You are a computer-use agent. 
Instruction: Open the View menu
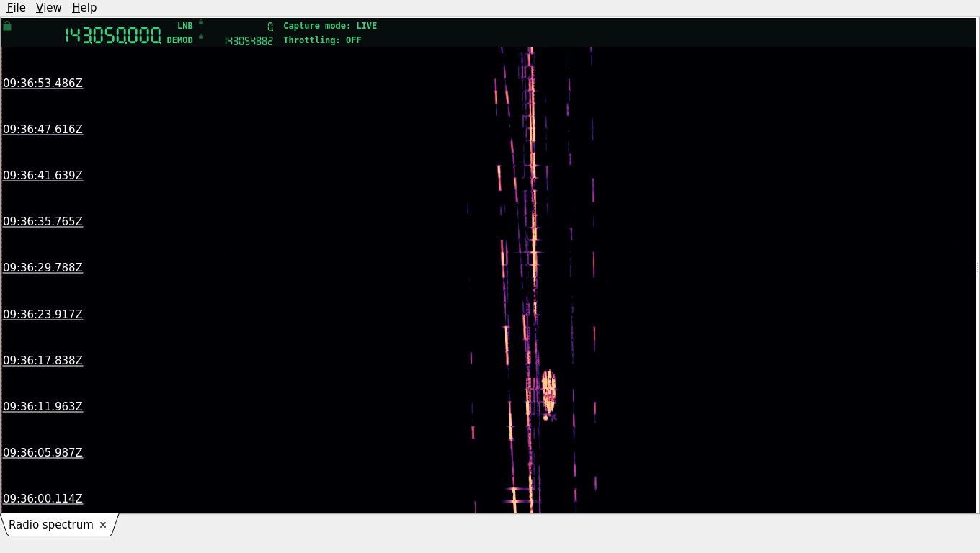[x=48, y=8]
